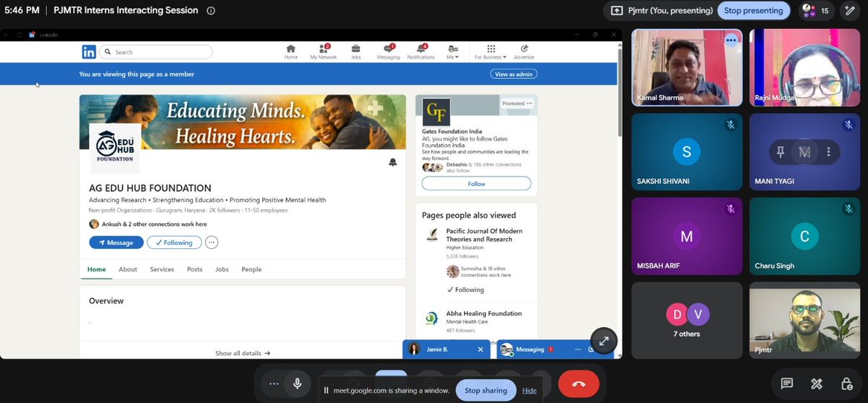Screen dimensions: 868x403
Task: Click the Gates Foundation GF logo
Action: (437, 112)
